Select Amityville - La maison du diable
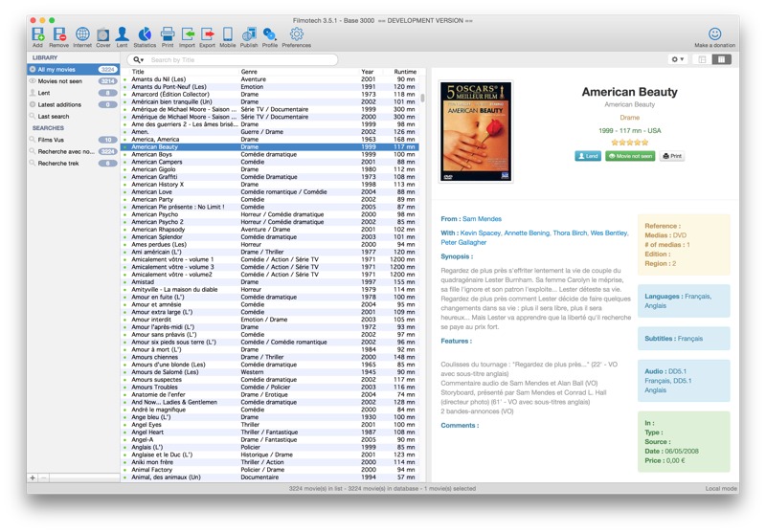 [270, 289]
